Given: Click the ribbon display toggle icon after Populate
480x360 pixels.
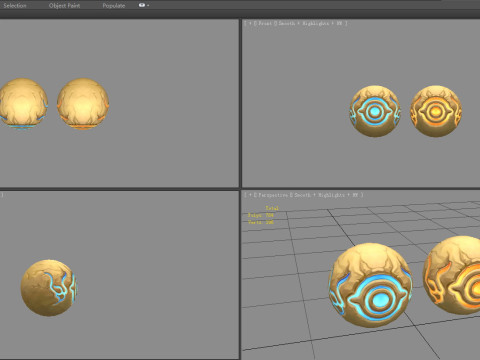Looking at the screenshot, I should click(x=143, y=5).
